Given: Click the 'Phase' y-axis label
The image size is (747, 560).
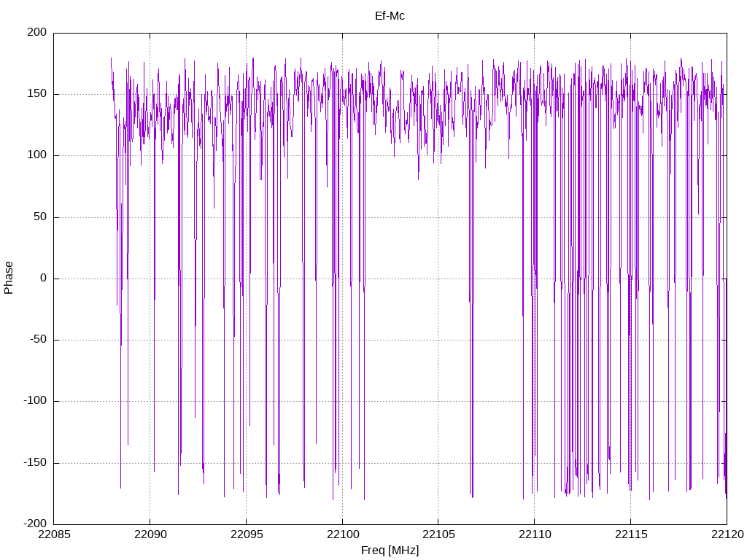Looking at the screenshot, I should [x=9, y=278].
